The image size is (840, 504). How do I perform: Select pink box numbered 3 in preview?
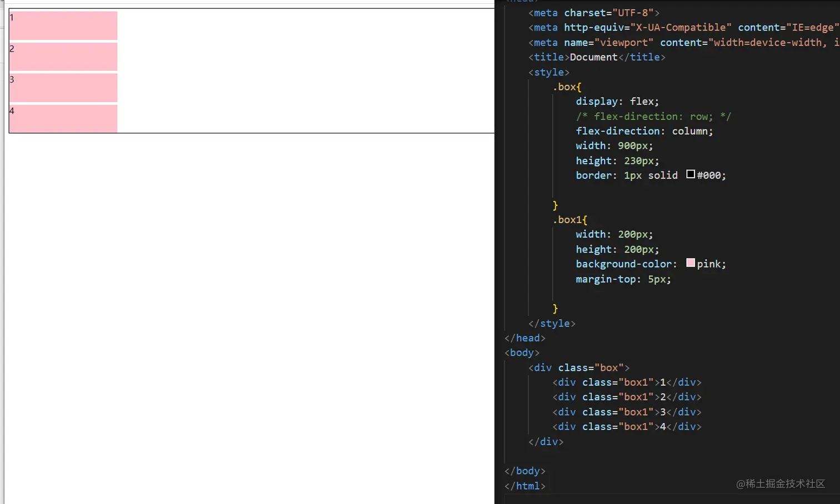tap(63, 88)
